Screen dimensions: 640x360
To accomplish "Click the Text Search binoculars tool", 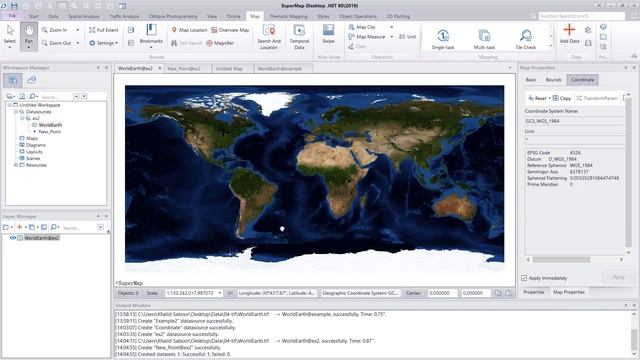I will (x=186, y=43).
